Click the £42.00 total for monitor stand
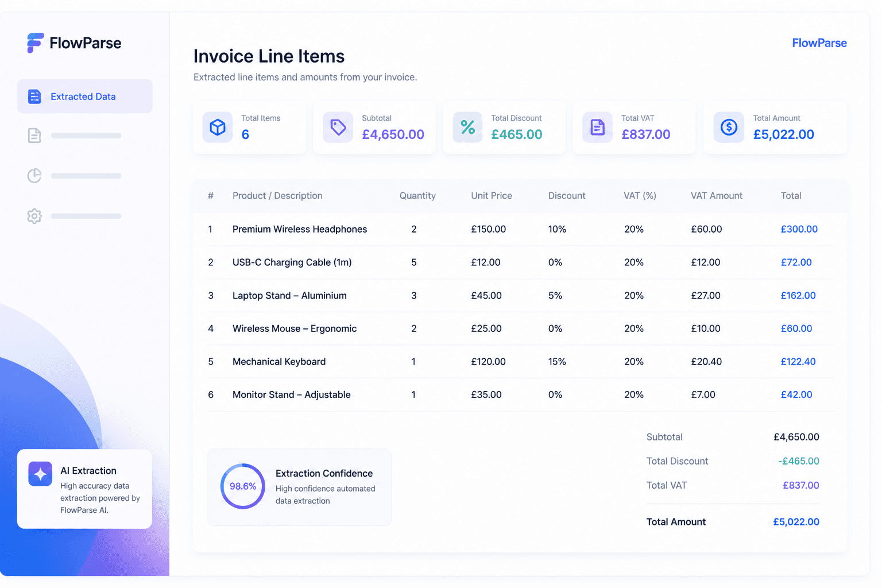882x588 pixels. (x=796, y=394)
